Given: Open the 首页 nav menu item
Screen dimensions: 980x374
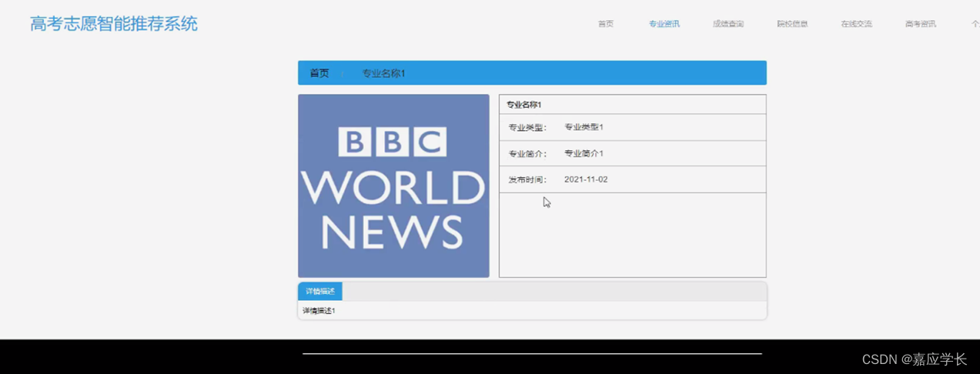Looking at the screenshot, I should 606,24.
